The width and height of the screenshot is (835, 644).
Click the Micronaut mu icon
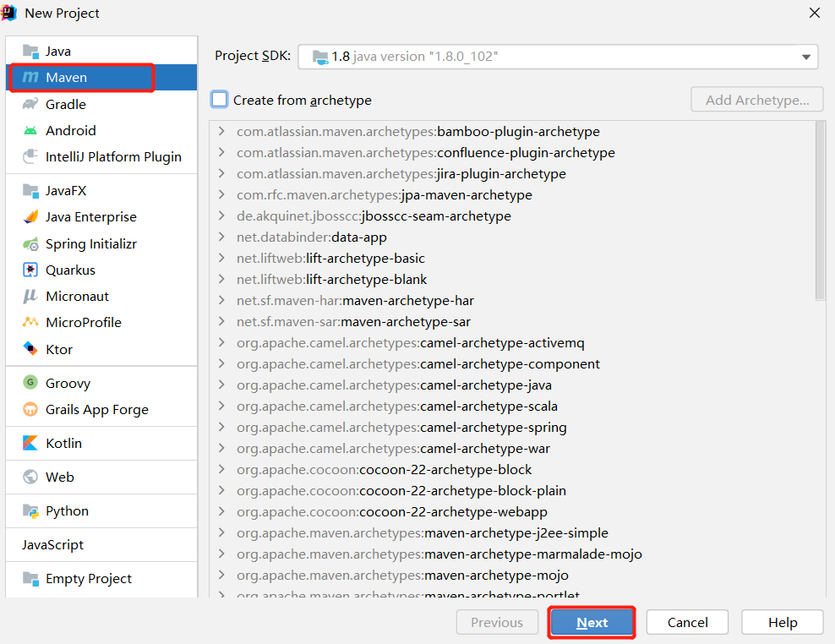tap(31, 296)
